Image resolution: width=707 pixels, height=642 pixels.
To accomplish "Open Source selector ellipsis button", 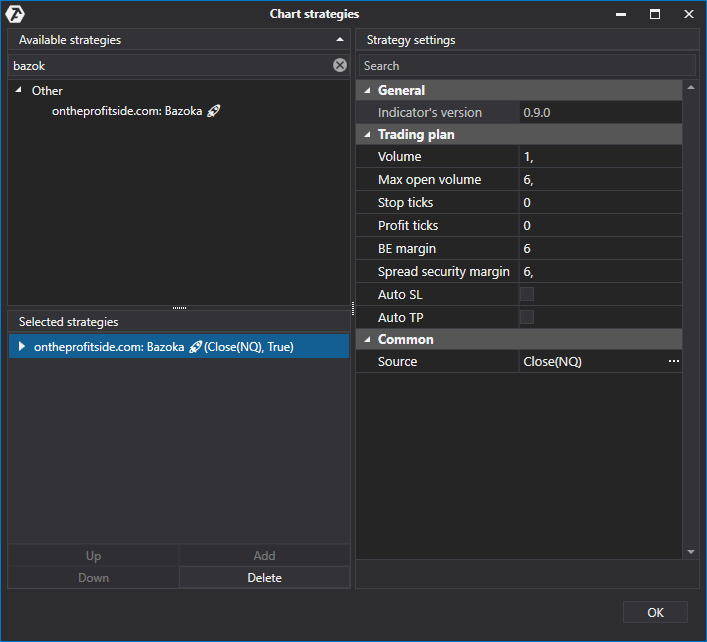I will (x=673, y=361).
